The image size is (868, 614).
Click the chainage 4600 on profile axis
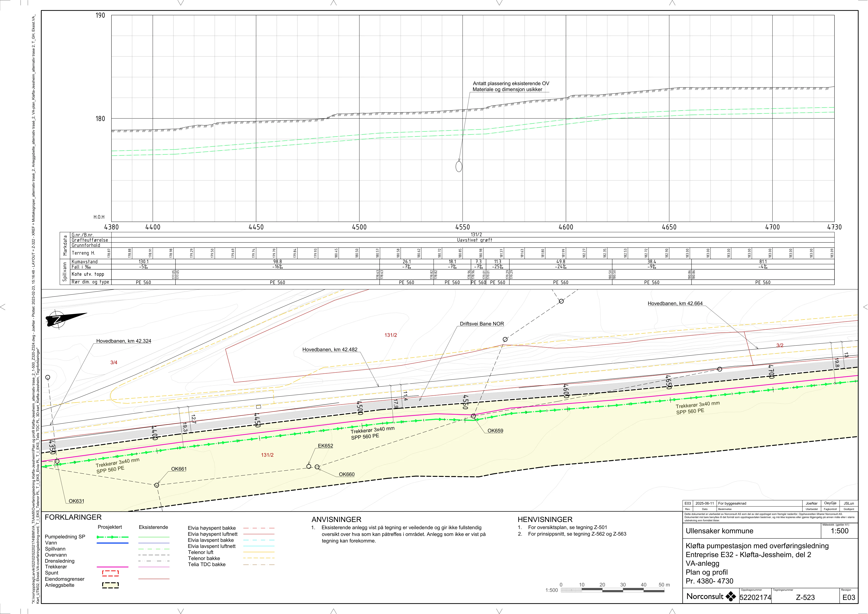pos(566,227)
